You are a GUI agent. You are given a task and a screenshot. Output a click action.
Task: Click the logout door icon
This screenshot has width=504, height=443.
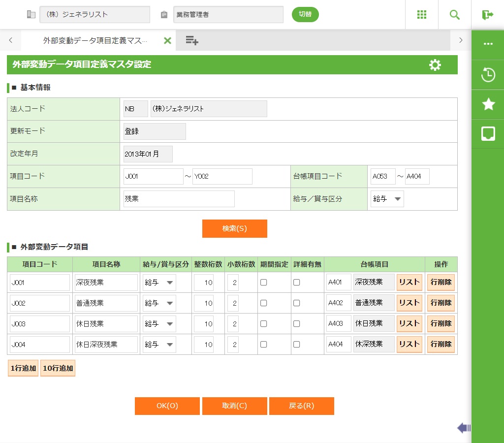click(x=487, y=15)
